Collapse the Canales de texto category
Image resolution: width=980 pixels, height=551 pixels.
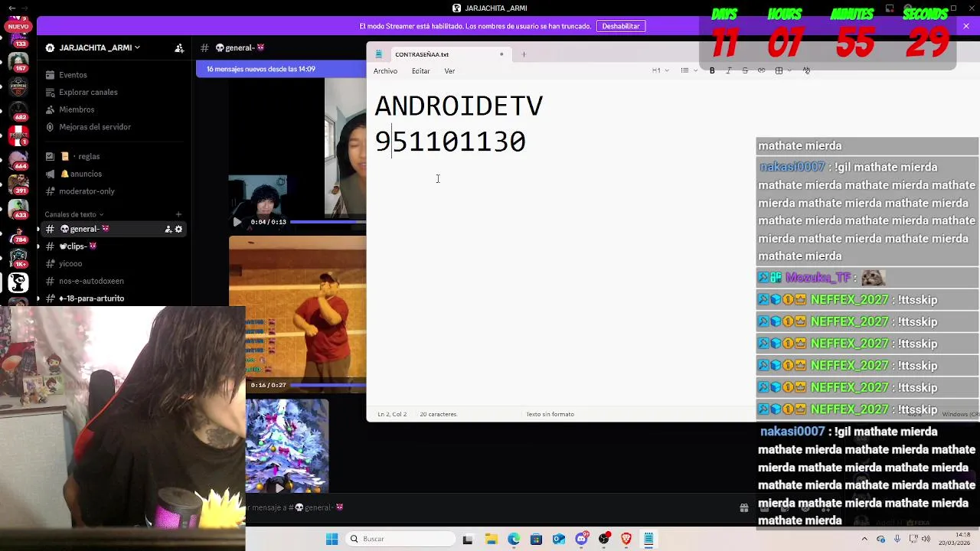coord(73,214)
